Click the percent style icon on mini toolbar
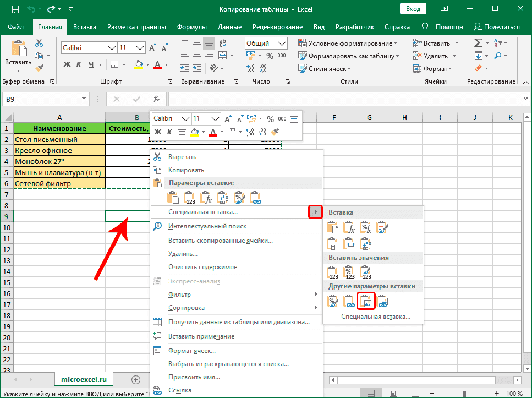The height and width of the screenshot is (398, 532). pos(271,119)
